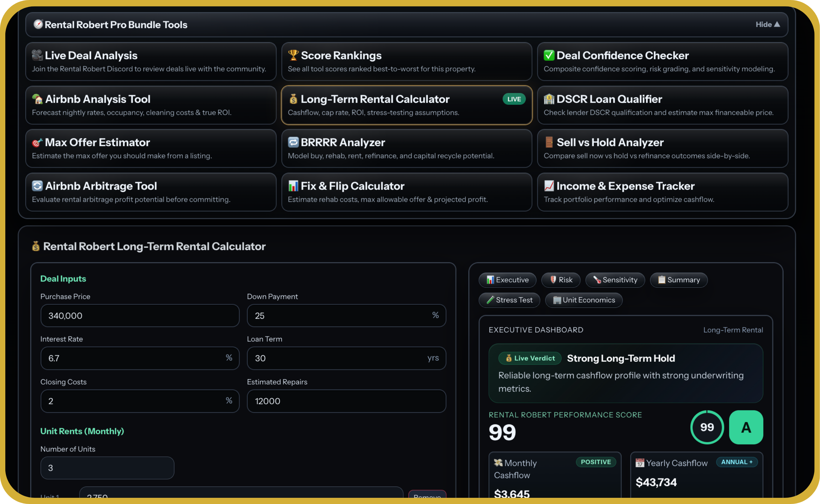Switch to the Summary tab
Viewport: 820px width, 504px height.
click(679, 280)
